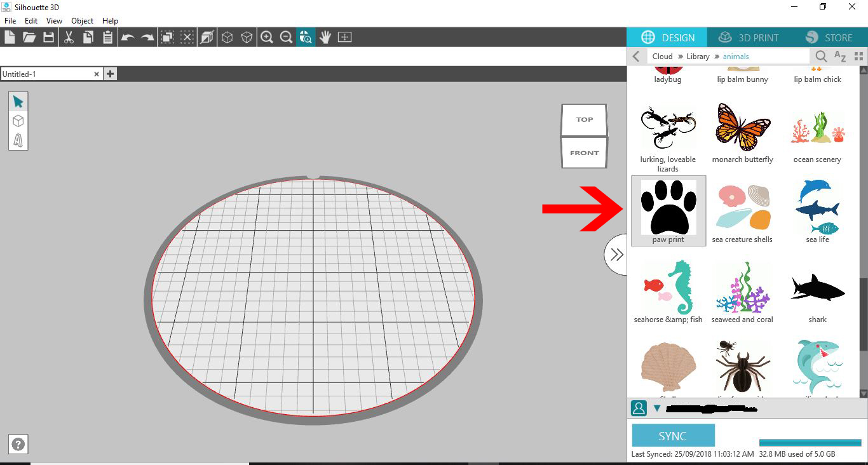
Task: Open the Object menu
Action: click(83, 21)
